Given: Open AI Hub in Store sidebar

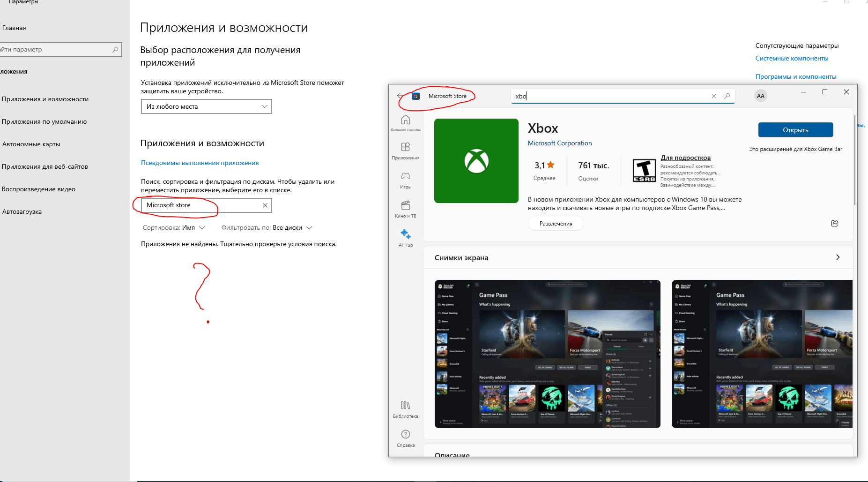Looking at the screenshot, I should (406, 238).
